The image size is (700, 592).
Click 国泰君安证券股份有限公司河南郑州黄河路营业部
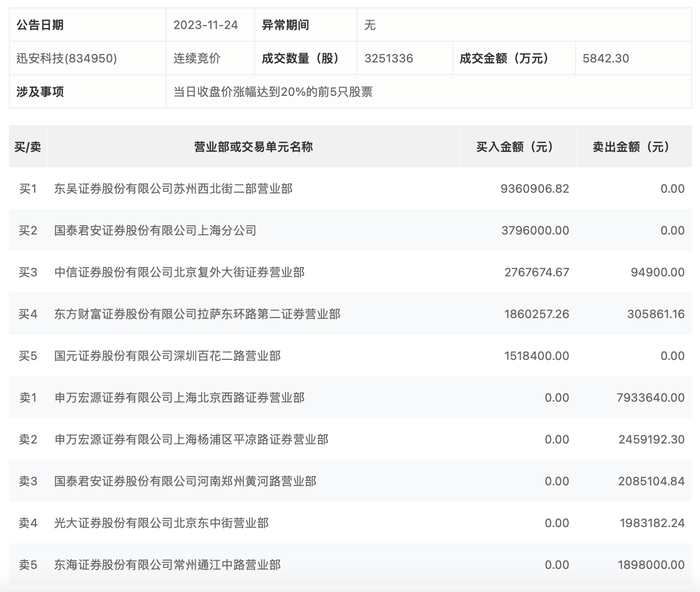(185, 481)
